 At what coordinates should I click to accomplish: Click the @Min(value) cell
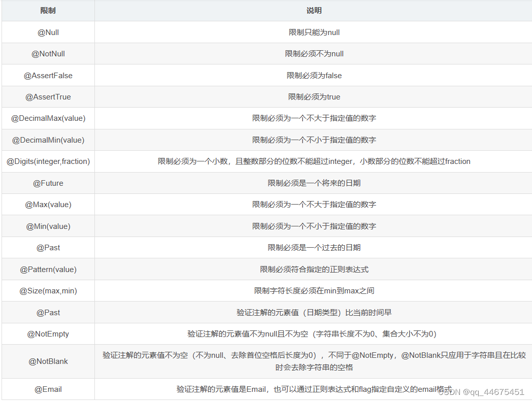point(48,226)
